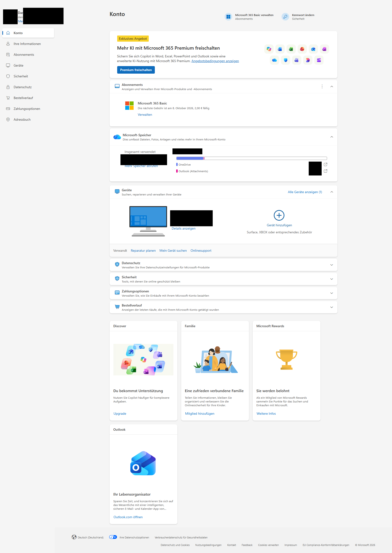Open the Onlinesupport link
This screenshot has width=392, height=553.
point(201,251)
